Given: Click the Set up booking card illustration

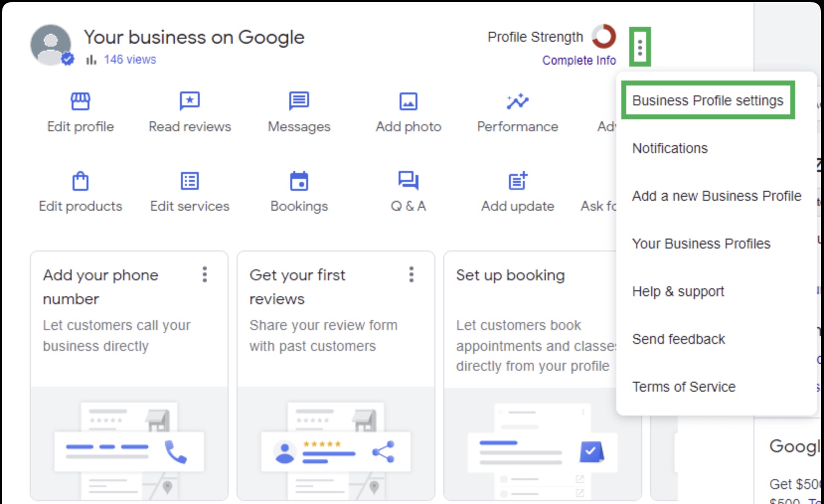Looking at the screenshot, I should pyautogui.click(x=543, y=444).
